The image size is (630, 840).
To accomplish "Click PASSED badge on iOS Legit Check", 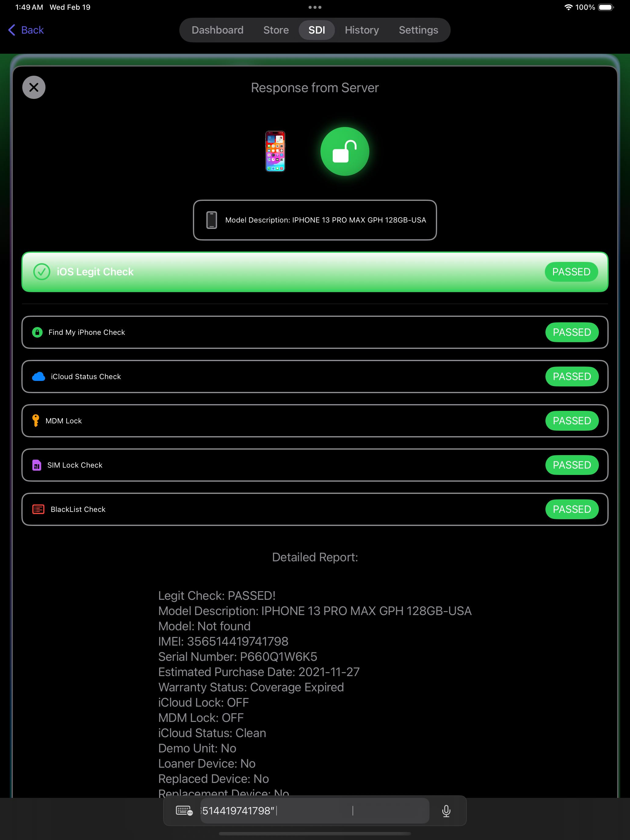I will tap(571, 272).
